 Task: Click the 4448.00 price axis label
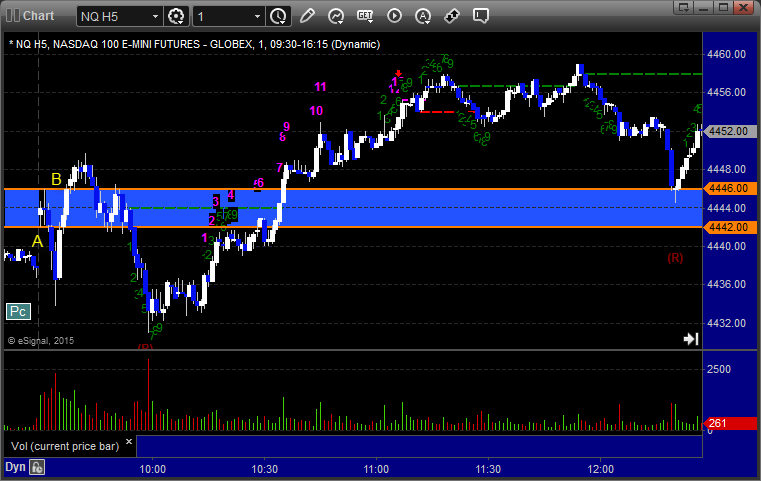[x=727, y=169]
